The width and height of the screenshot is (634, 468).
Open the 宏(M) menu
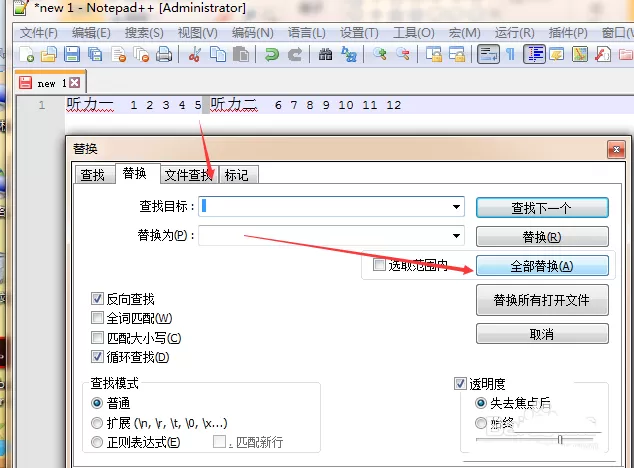click(x=465, y=33)
